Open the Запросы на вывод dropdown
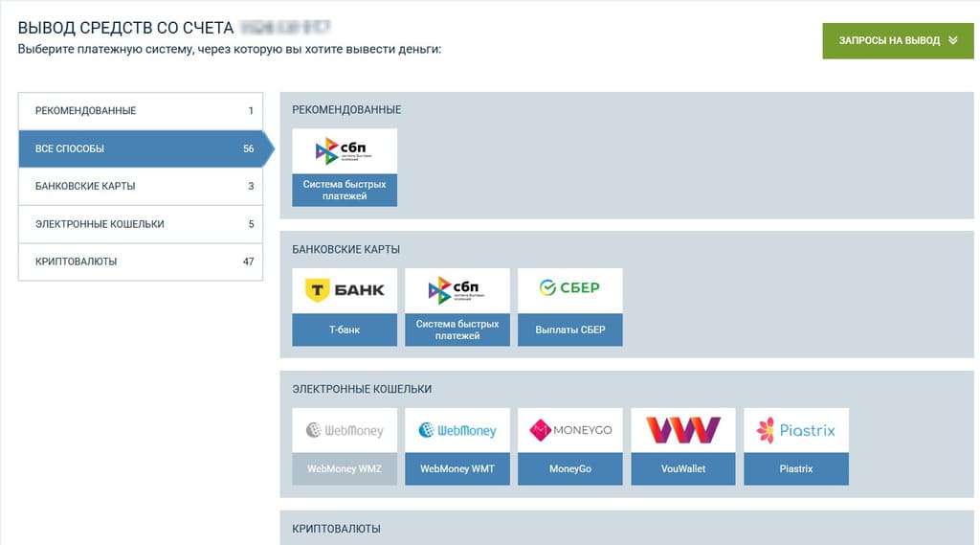 (898, 40)
